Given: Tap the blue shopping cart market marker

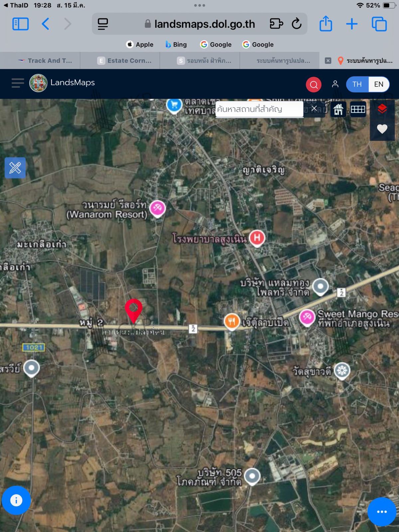Looking at the screenshot, I should pos(174,106).
